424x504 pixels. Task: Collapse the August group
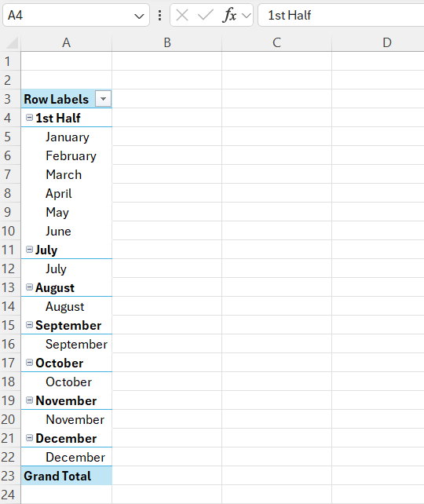click(29, 287)
